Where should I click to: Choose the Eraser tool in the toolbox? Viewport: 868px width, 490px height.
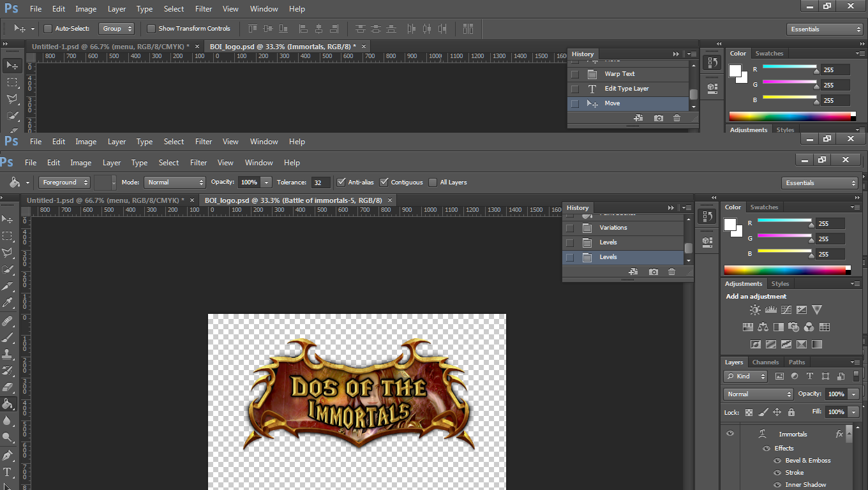tap(8, 387)
